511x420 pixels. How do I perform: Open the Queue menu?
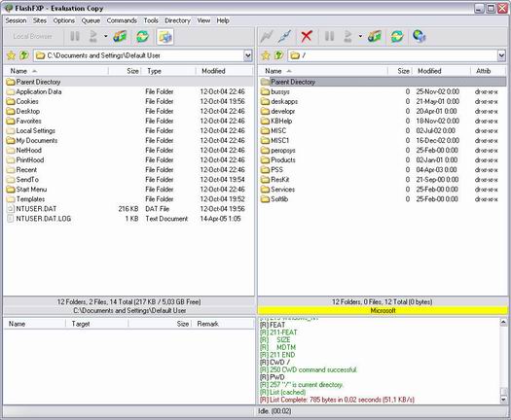pos(91,20)
